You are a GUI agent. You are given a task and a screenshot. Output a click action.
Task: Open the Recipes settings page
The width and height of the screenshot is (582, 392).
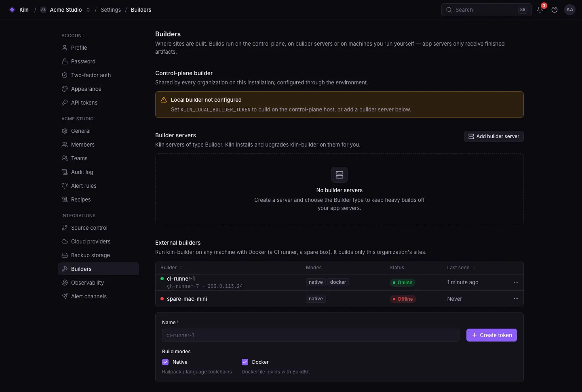point(99,199)
